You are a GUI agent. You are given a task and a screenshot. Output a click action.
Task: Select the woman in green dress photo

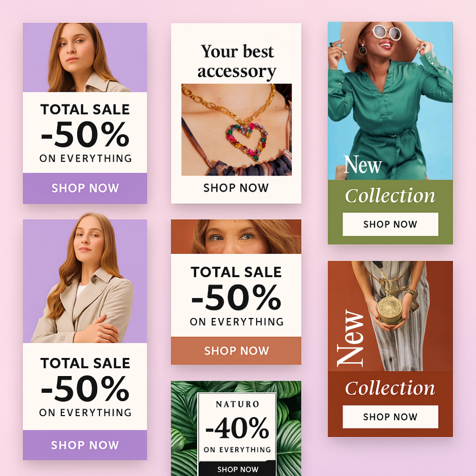[x=390, y=101]
